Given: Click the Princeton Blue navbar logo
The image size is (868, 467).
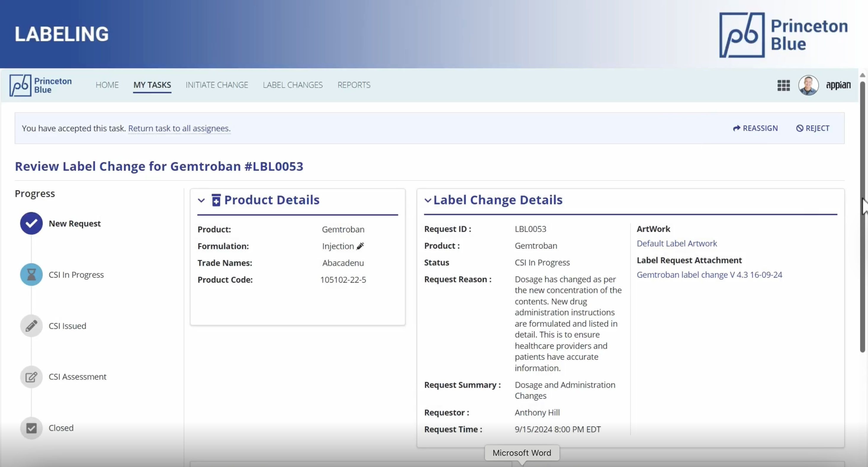Looking at the screenshot, I should (41, 85).
